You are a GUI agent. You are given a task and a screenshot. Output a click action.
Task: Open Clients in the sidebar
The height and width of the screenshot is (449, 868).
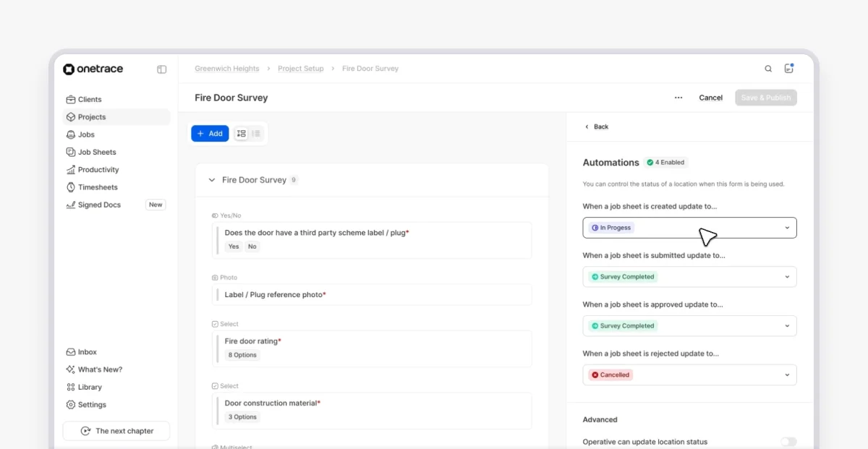pos(116,100)
